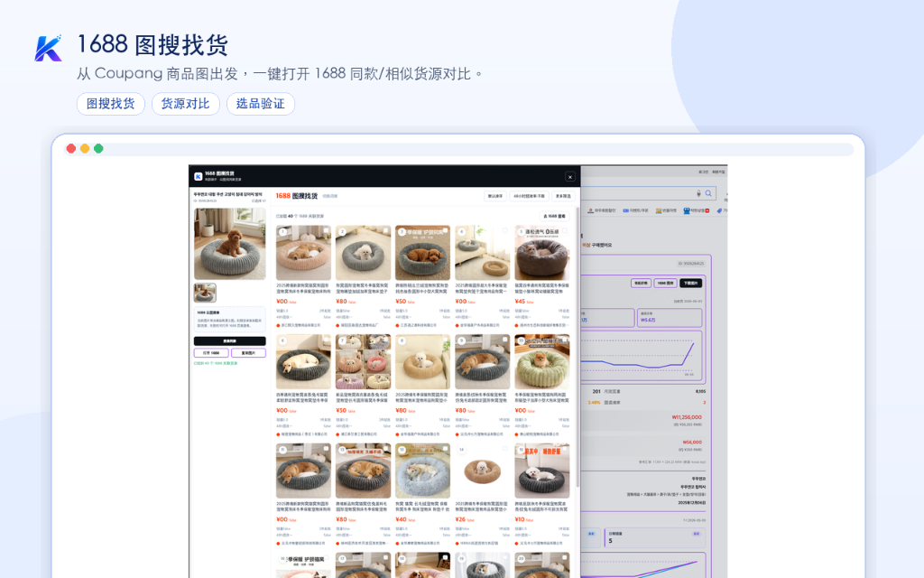Open result 7, the four-photo collage
The width and height of the screenshot is (924, 578).
(363, 361)
